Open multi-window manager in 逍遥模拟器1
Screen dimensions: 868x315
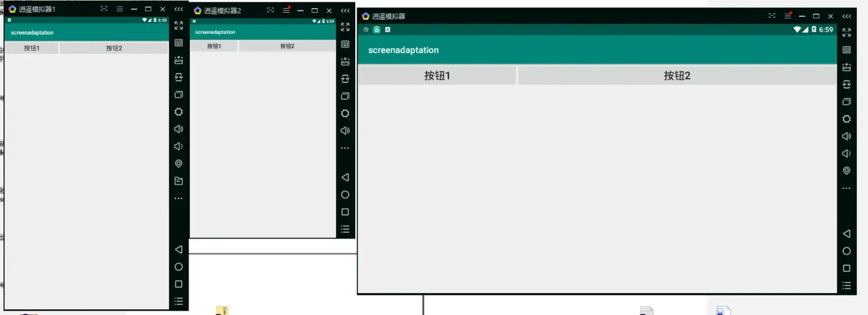click(x=179, y=95)
